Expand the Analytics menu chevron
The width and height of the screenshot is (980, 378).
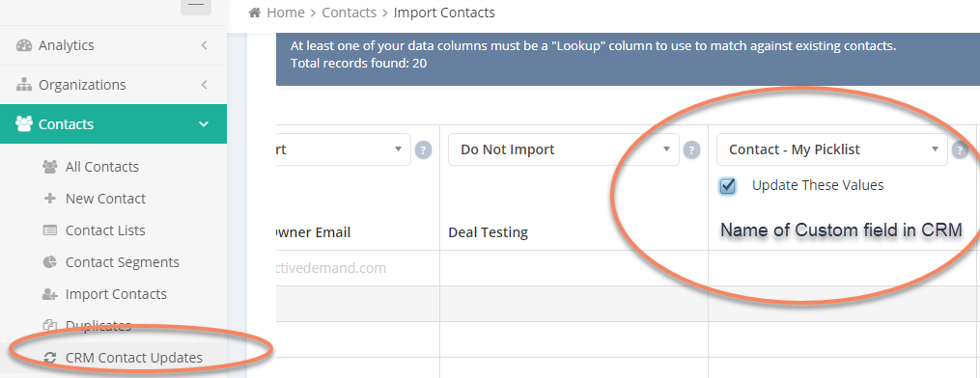pyautogui.click(x=204, y=45)
